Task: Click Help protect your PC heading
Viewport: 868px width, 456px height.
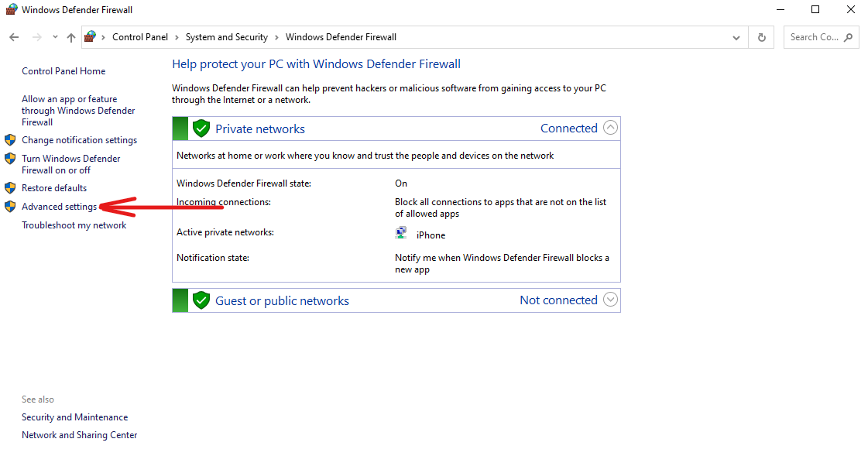Action: pos(316,64)
